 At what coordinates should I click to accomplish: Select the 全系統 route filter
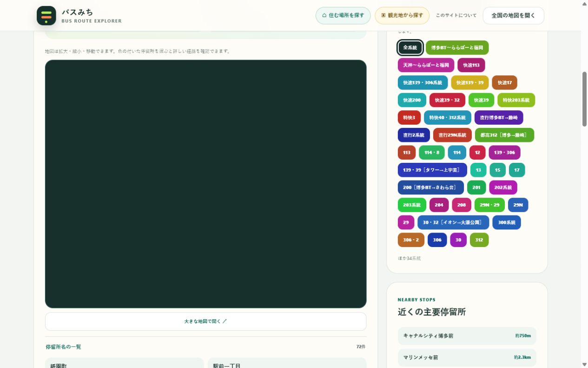pyautogui.click(x=410, y=47)
